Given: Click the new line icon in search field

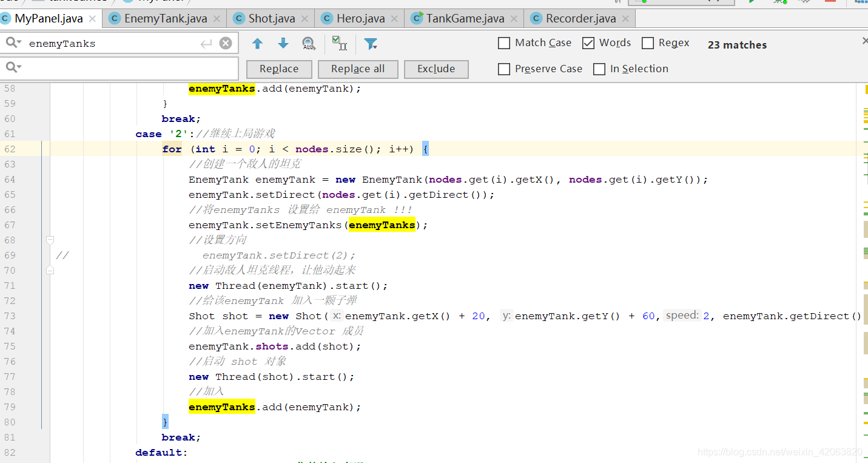Looking at the screenshot, I should click(x=206, y=44).
